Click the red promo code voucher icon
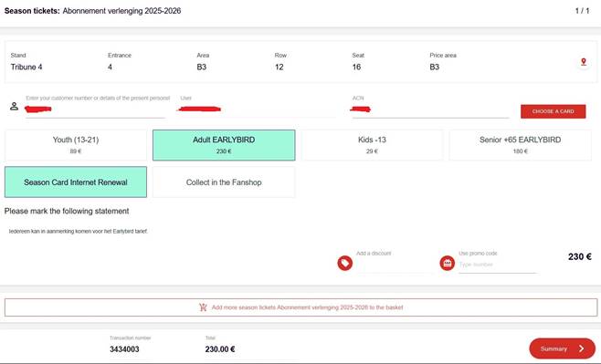This screenshot has width=601, height=364. click(x=447, y=263)
